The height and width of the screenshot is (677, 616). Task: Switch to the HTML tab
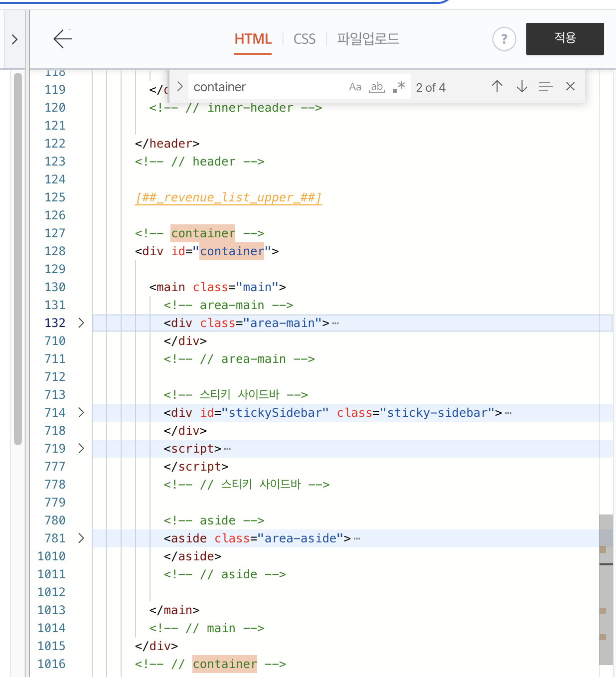pos(253,39)
